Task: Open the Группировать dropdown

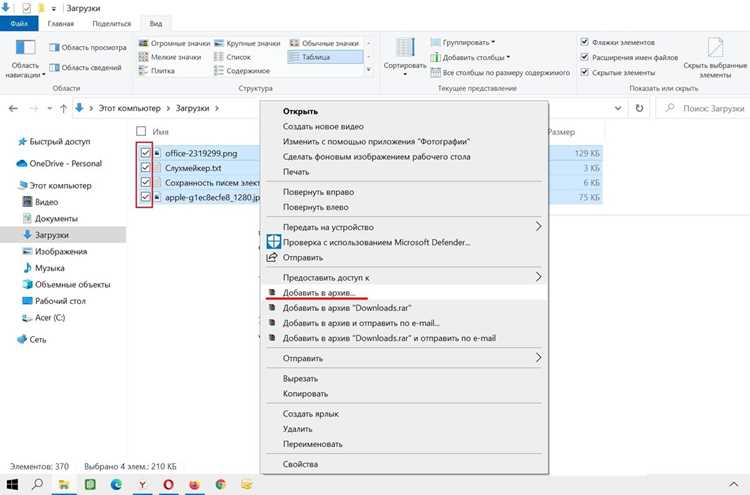Action: [x=463, y=42]
